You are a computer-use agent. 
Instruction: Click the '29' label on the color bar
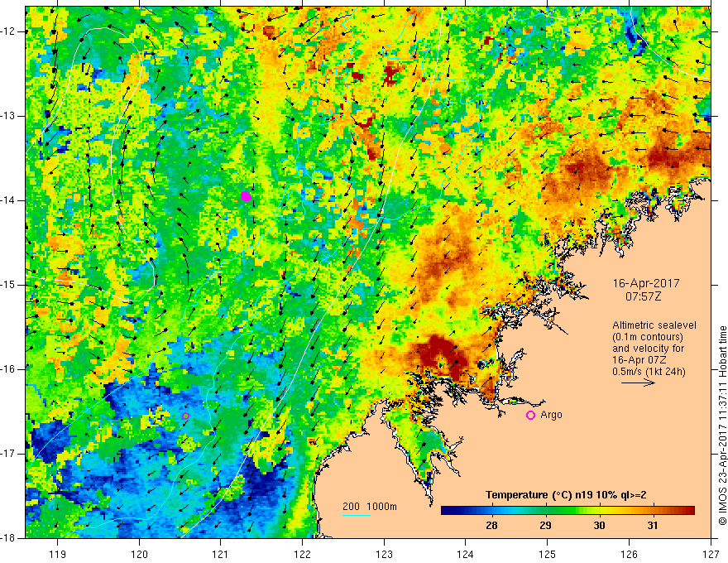545,526
